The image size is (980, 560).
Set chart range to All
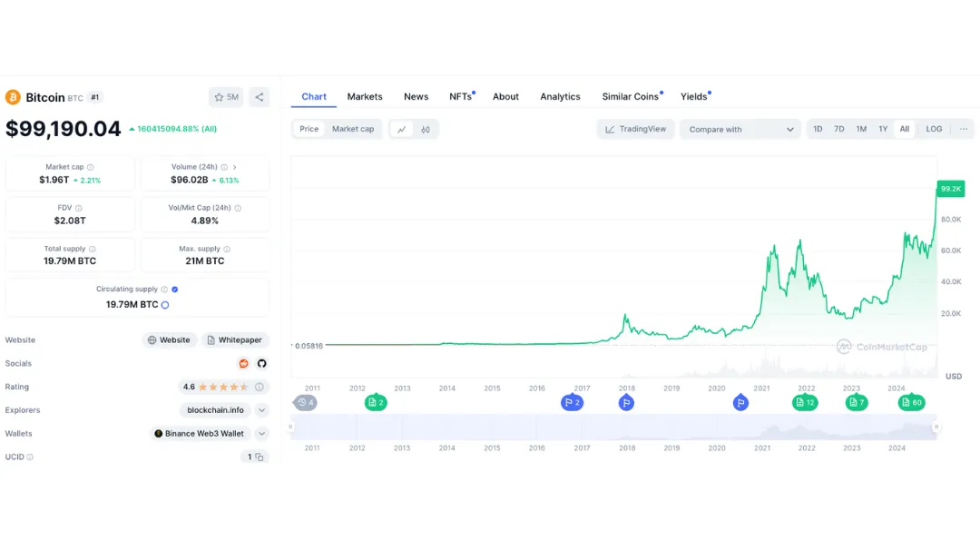click(905, 130)
